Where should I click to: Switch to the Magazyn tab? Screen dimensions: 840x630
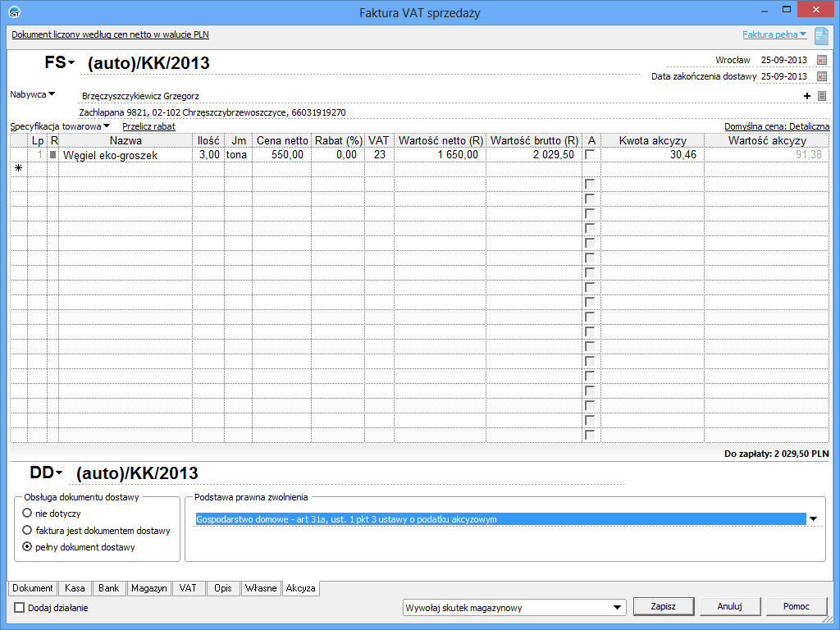[x=148, y=588]
